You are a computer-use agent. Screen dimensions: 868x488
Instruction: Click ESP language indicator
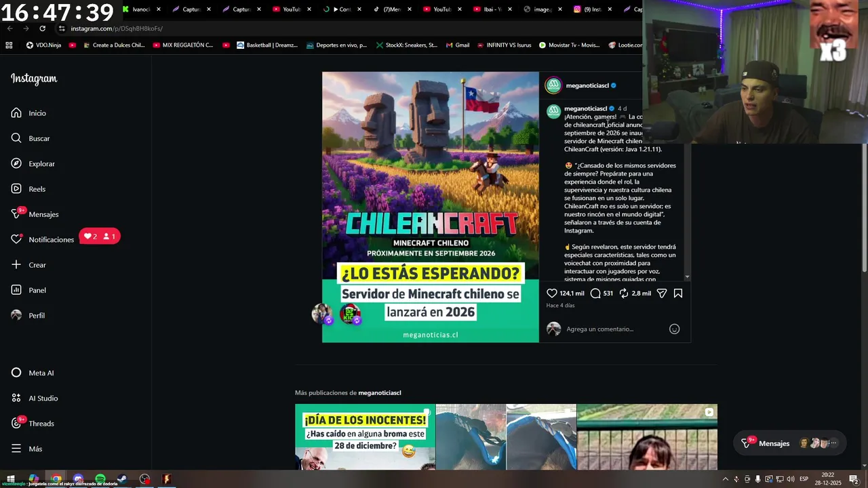coord(804,479)
